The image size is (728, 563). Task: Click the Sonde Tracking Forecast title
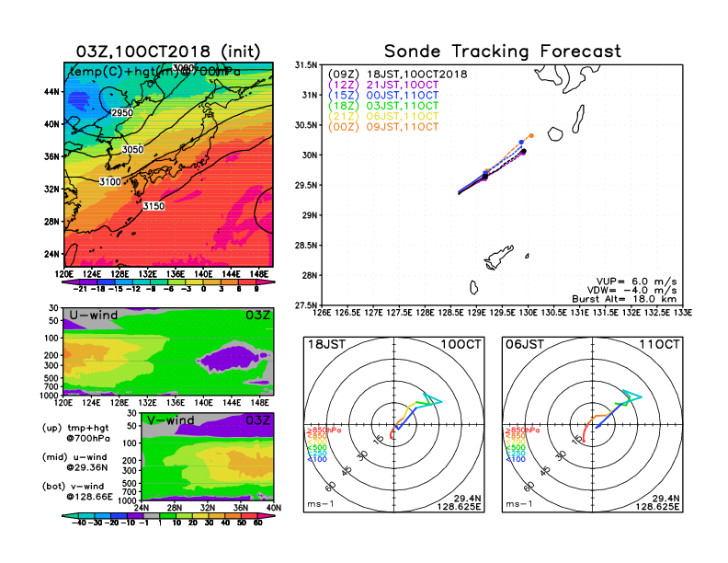pyautogui.click(x=502, y=52)
